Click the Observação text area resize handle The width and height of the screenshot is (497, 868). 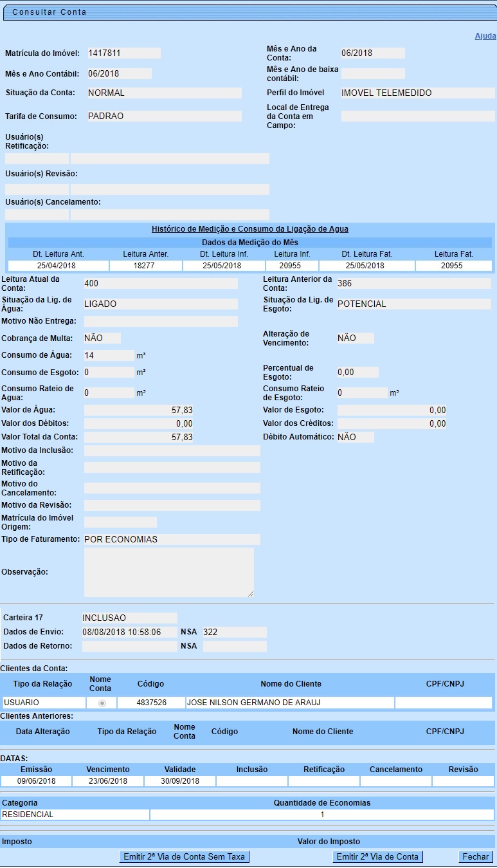point(251,593)
